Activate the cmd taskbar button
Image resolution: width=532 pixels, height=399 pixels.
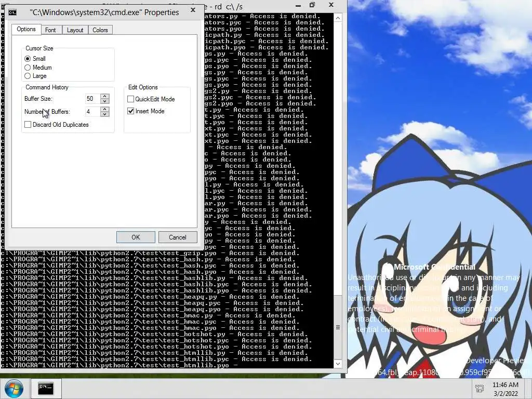point(46,388)
